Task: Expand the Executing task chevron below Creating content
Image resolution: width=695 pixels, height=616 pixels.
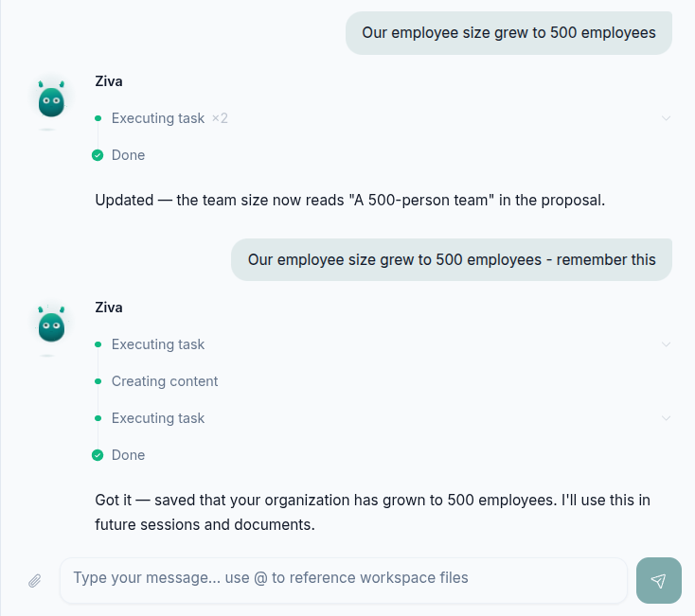Action: pyautogui.click(x=666, y=418)
